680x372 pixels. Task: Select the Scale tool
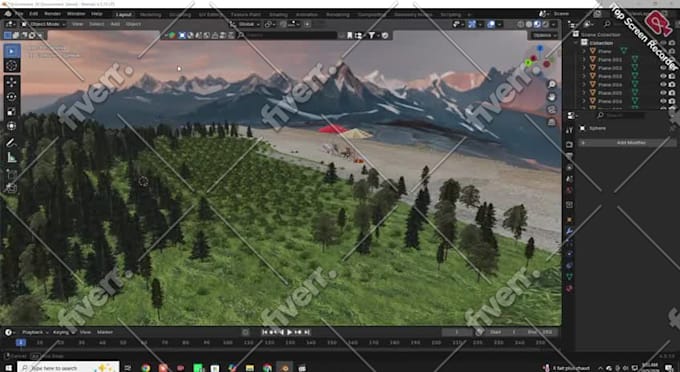pyautogui.click(x=12, y=111)
